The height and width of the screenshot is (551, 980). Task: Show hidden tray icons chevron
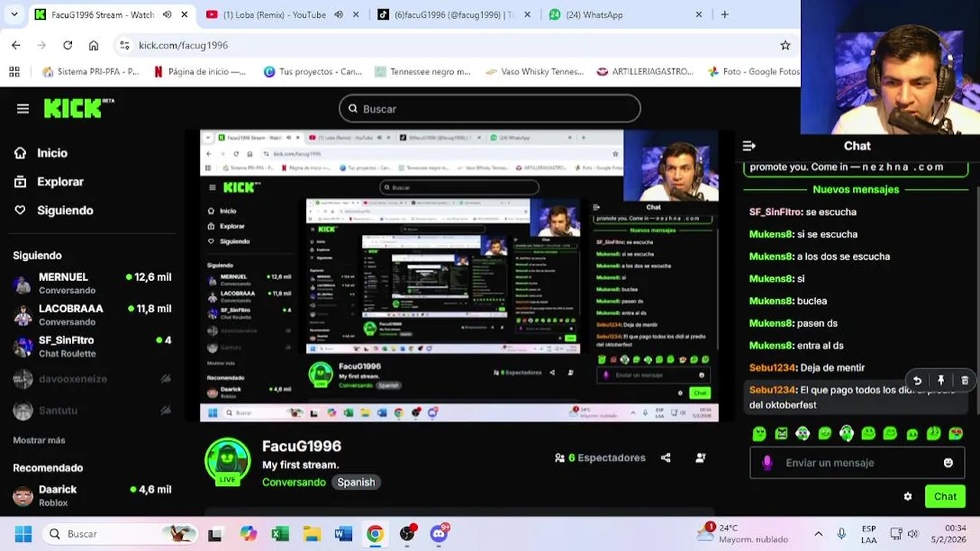pos(818,533)
